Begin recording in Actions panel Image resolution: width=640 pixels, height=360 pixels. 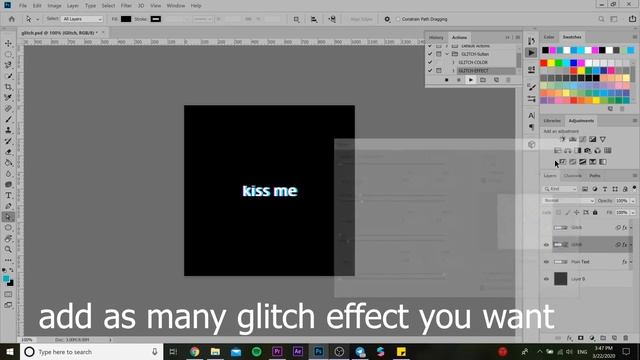(458, 80)
